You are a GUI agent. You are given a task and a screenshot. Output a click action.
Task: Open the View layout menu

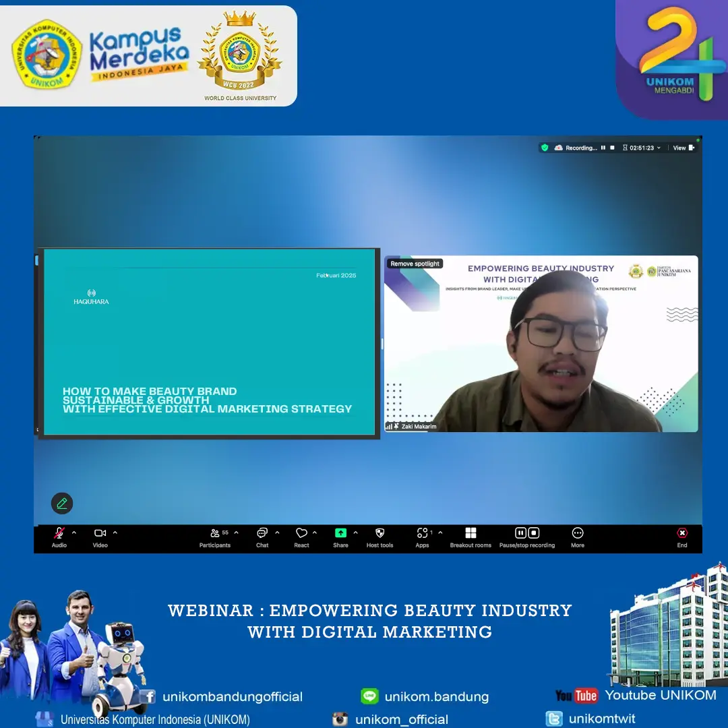click(683, 148)
